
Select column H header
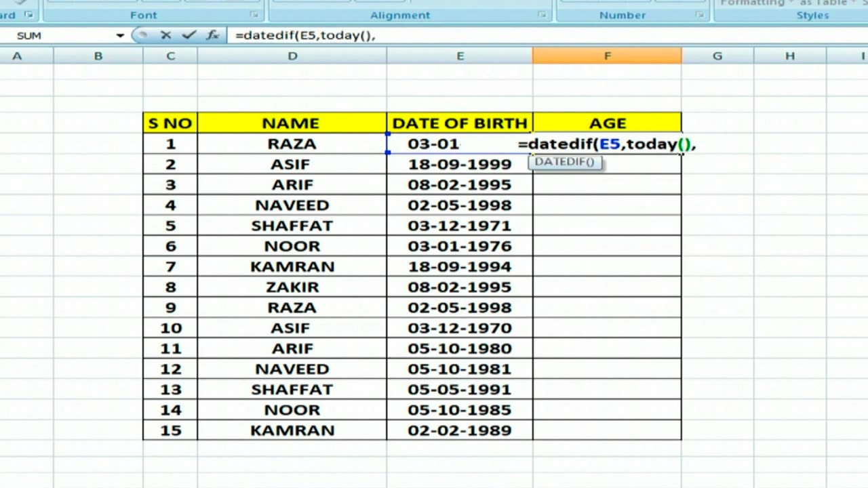point(790,56)
